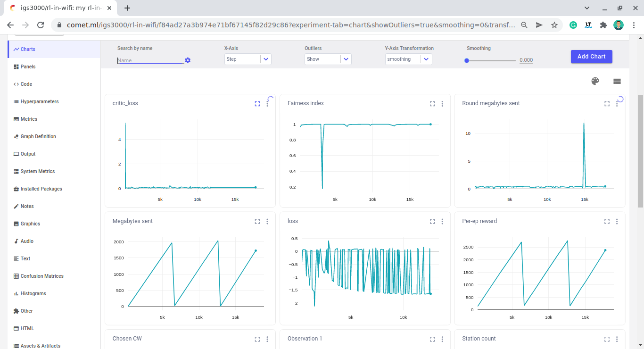Viewport: 644px width, 349px height.
Task: Expand Station count chart to fullscreen
Action: coord(607,339)
